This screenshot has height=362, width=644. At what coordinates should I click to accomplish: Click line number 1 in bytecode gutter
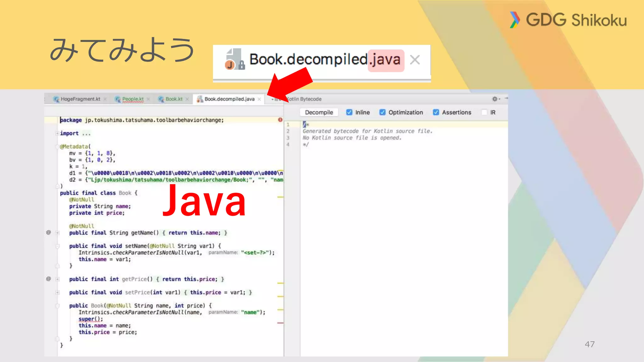pos(288,124)
